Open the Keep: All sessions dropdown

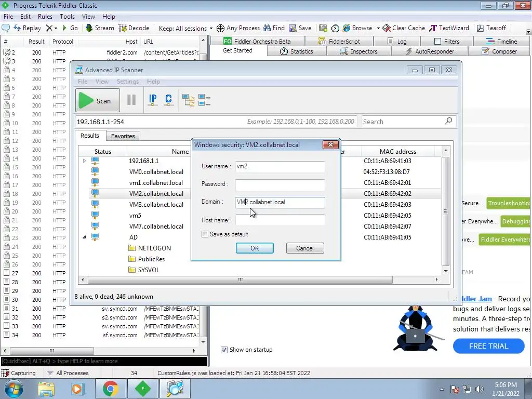tap(185, 28)
